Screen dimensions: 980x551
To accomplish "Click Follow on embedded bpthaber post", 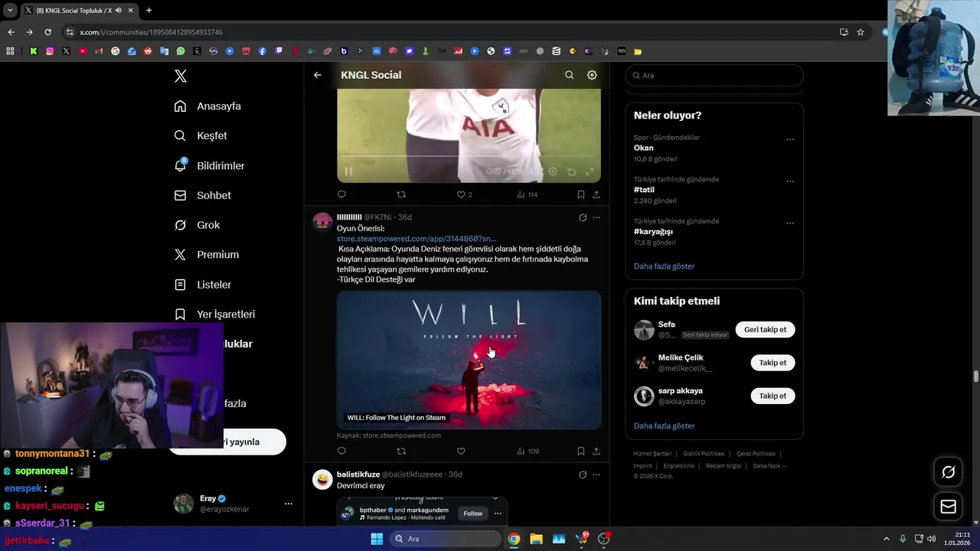I will pyautogui.click(x=473, y=514).
